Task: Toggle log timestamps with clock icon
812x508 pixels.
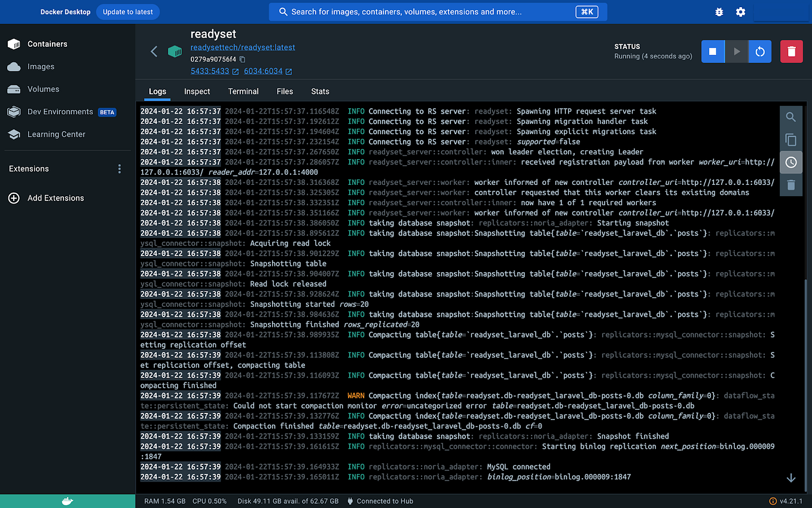Action: (x=790, y=162)
